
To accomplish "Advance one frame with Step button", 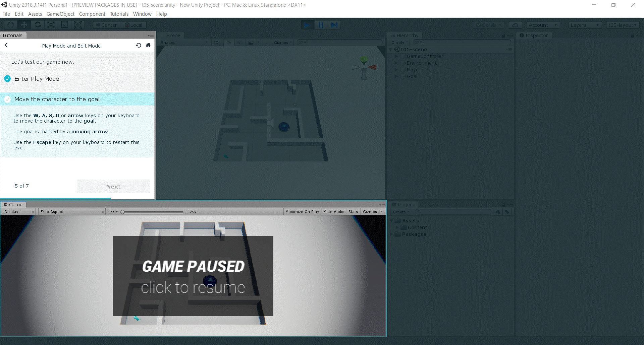I will click(x=334, y=25).
